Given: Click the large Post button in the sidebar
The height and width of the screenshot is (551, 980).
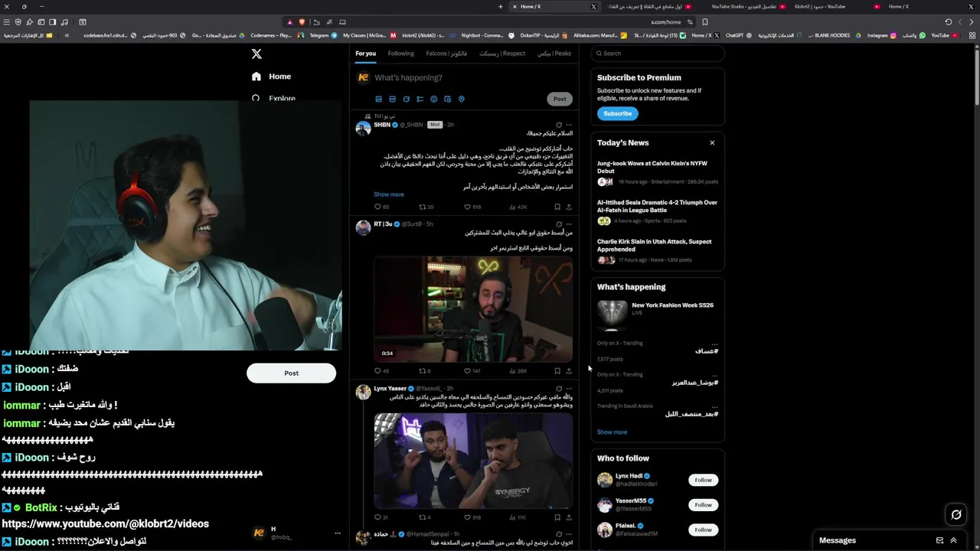Looking at the screenshot, I should click(x=291, y=373).
